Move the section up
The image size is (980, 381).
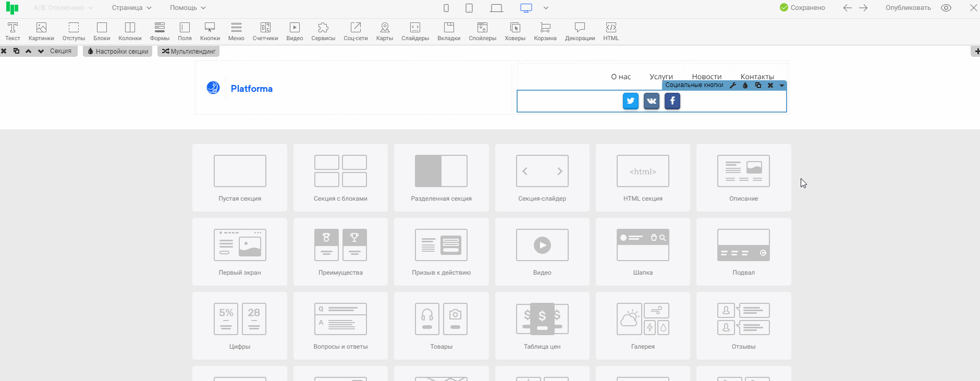coord(29,51)
